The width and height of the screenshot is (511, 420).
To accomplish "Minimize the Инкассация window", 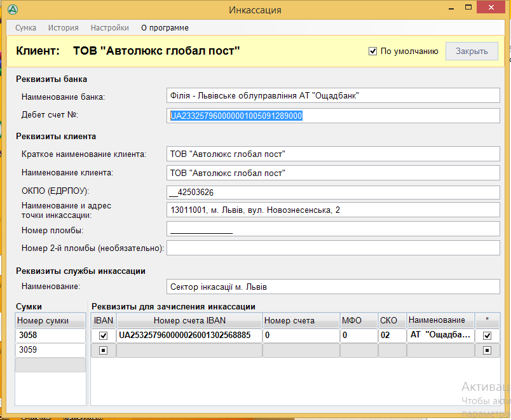I will click(x=451, y=8).
